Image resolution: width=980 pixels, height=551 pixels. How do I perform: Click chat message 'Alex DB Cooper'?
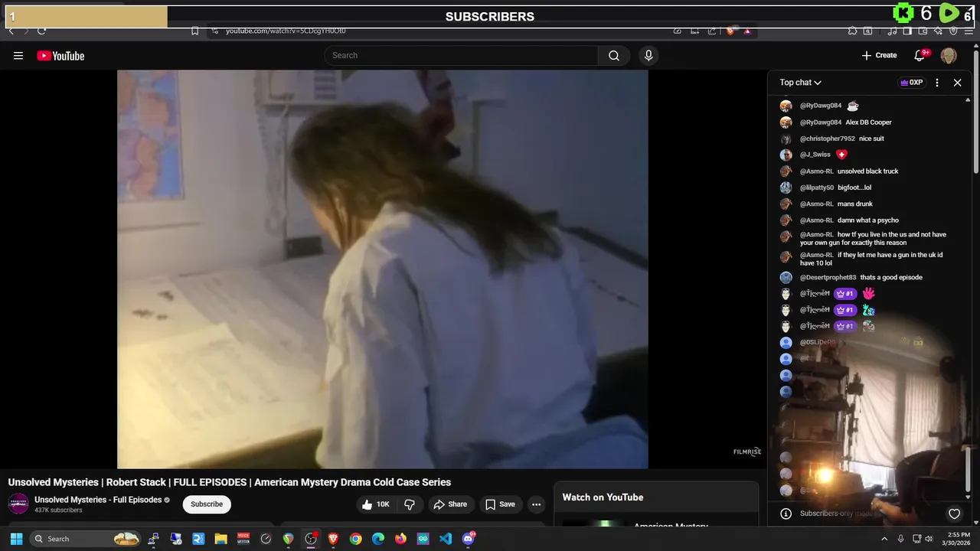[x=868, y=122]
